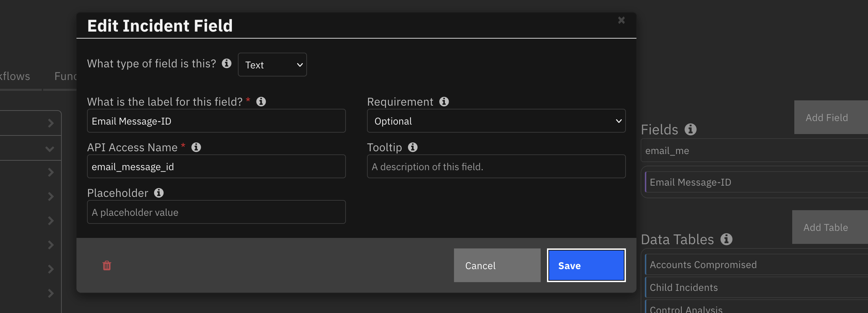Click the Tooltip description input
868x313 pixels.
point(496,166)
